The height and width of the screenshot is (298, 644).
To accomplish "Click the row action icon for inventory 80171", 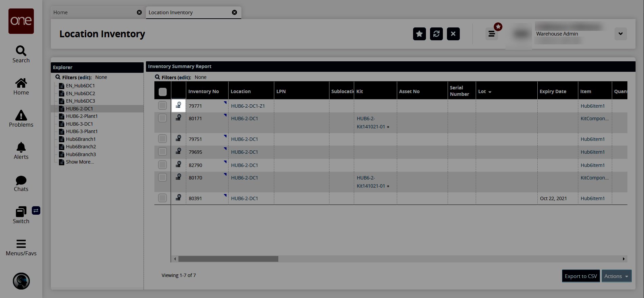I will 178,118.
